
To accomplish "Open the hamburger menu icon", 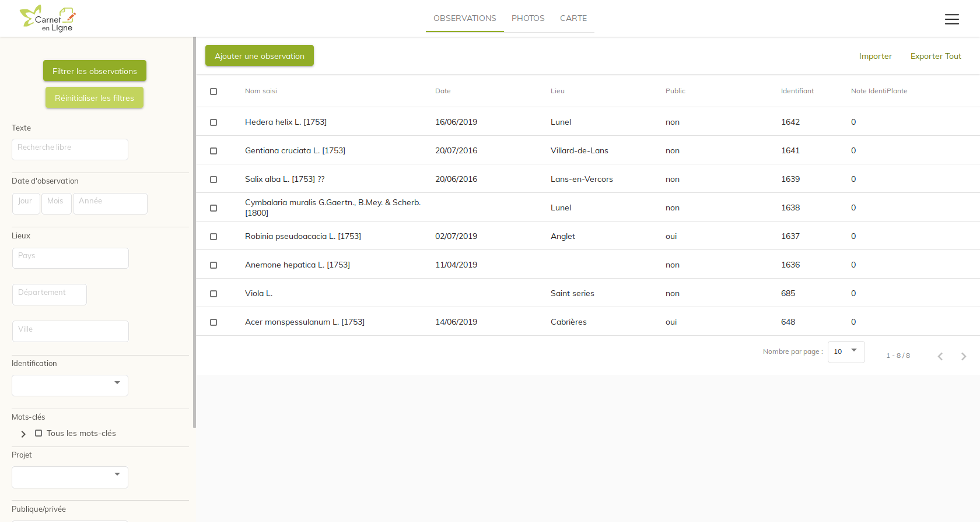I will pos(951,19).
